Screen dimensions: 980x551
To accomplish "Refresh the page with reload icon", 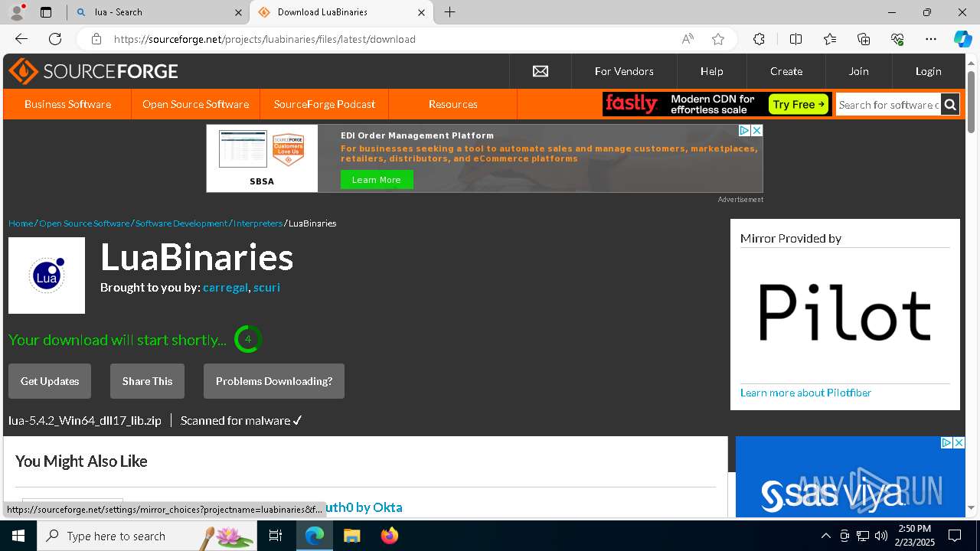I will (x=55, y=39).
